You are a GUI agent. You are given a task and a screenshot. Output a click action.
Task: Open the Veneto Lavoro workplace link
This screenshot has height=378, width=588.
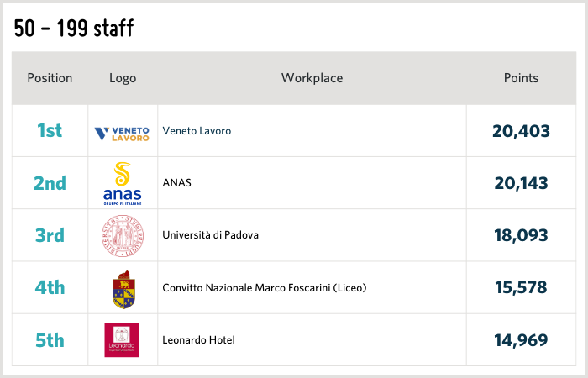click(x=197, y=131)
